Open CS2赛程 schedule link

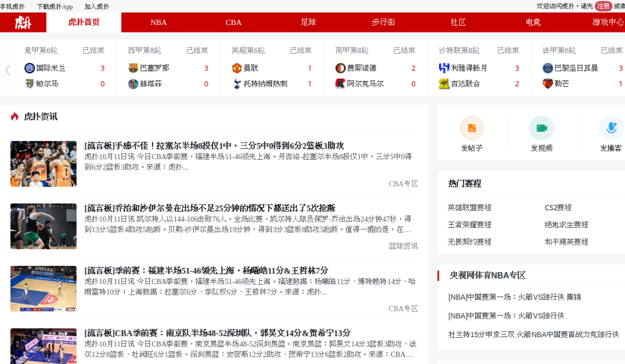tap(558, 207)
